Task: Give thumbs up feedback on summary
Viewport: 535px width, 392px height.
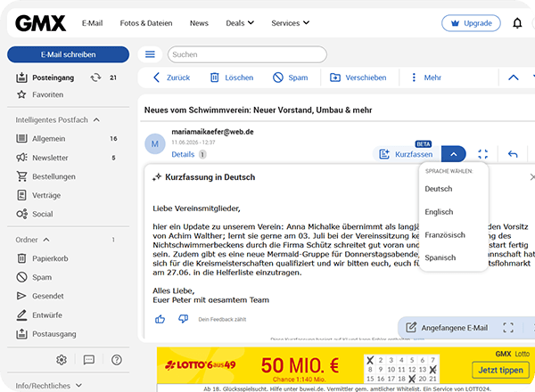Action: click(x=160, y=319)
